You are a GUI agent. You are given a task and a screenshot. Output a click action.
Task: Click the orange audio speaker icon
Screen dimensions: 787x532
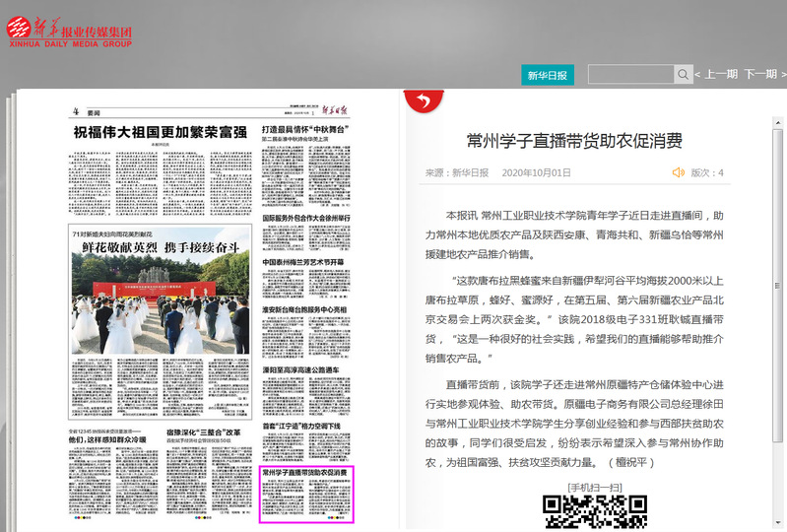point(678,172)
